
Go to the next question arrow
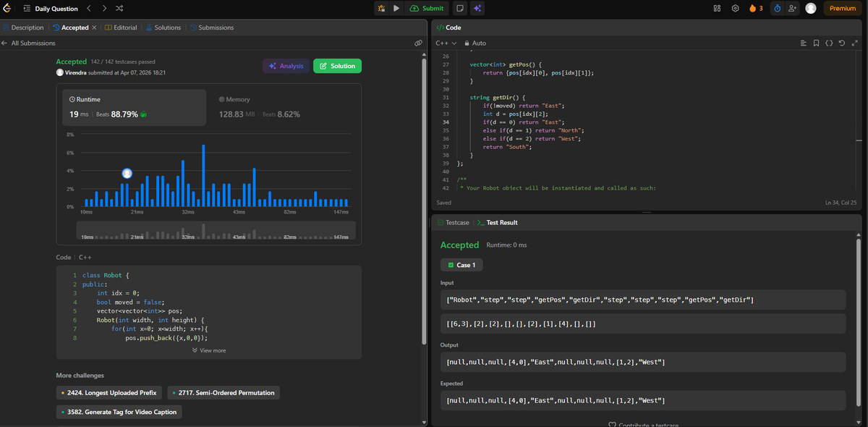pos(104,9)
